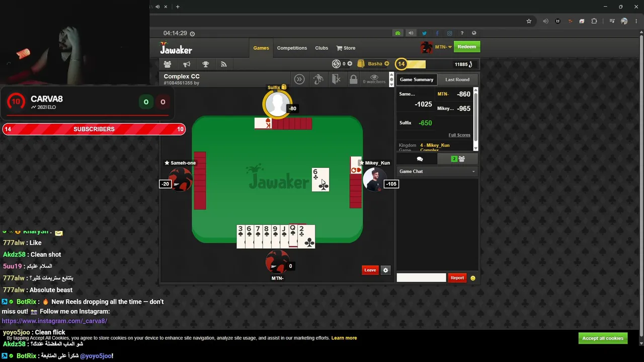Open the friends group icon in Jawaker toolbar
The image size is (644, 362).
168,64
